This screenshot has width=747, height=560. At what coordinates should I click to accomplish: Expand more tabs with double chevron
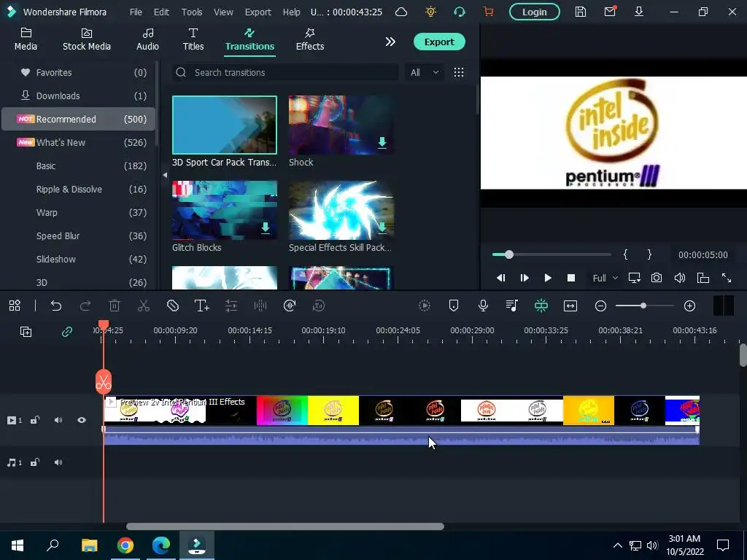click(x=390, y=42)
